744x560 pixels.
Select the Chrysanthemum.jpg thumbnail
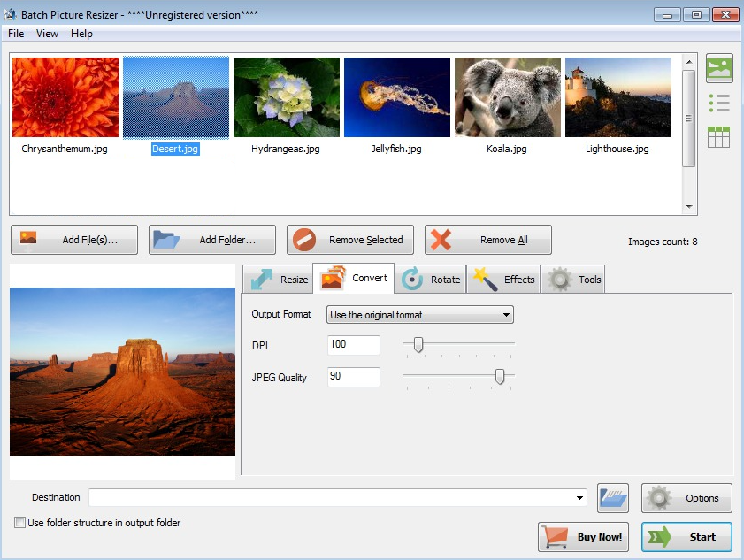65,97
